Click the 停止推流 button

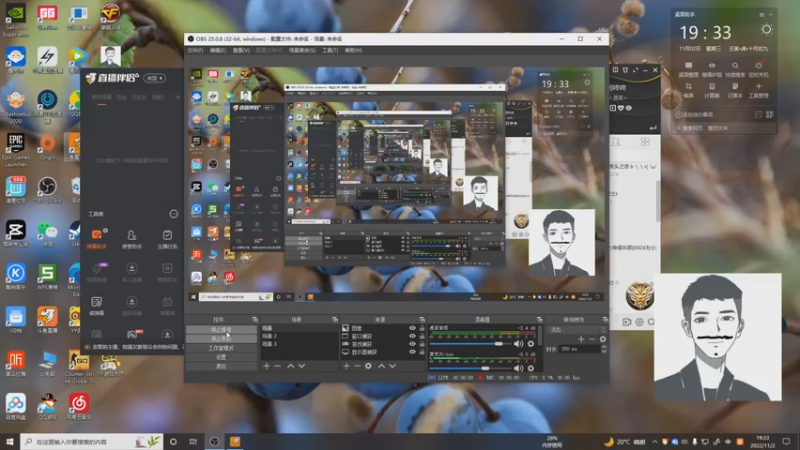tap(220, 330)
